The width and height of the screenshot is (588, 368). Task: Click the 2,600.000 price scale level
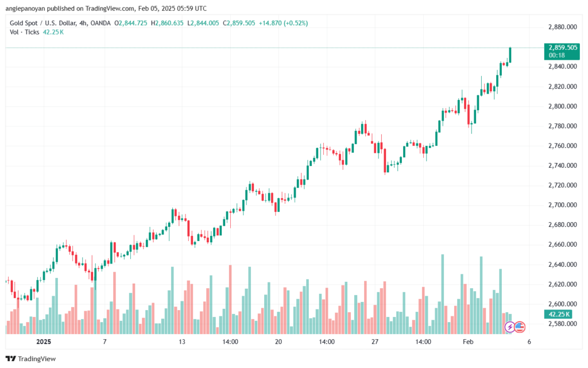tap(563, 304)
